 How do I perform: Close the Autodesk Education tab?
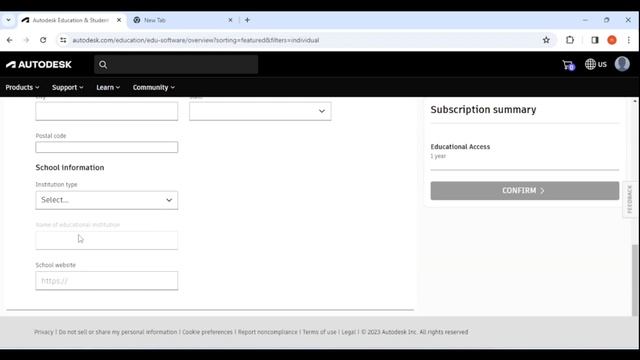point(119,20)
